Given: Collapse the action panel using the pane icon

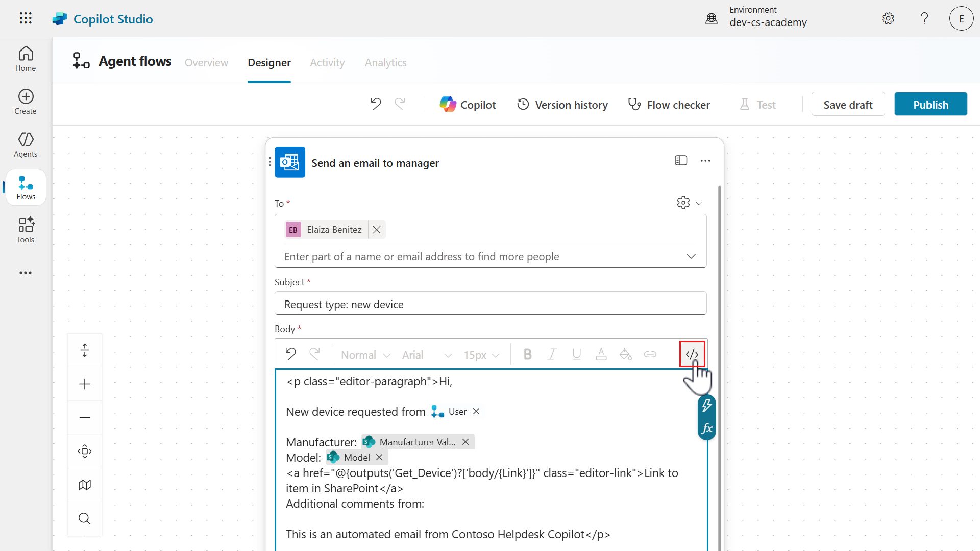Looking at the screenshot, I should [681, 160].
